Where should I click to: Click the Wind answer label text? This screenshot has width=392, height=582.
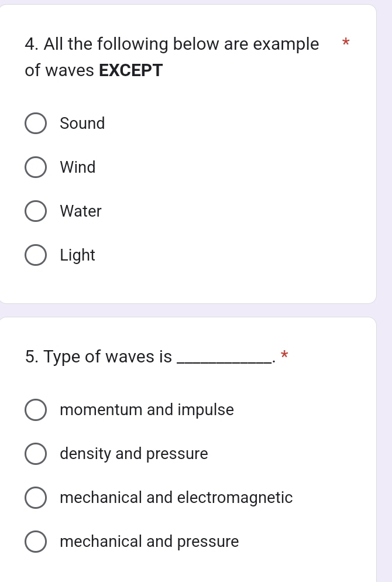78,167
